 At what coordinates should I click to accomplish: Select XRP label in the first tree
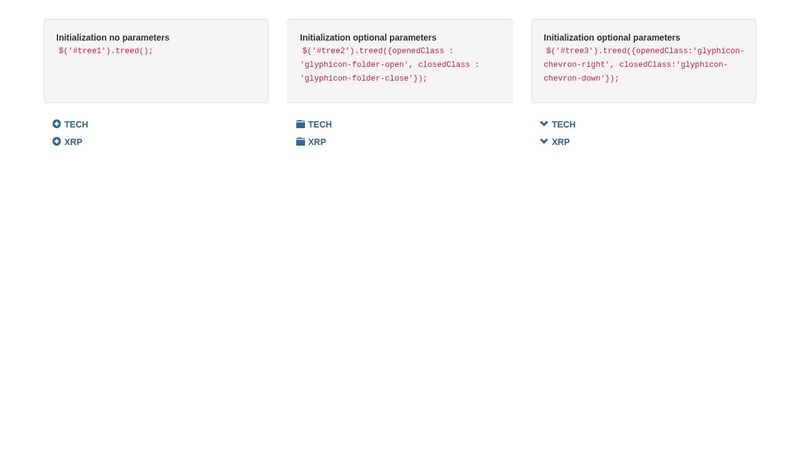click(73, 142)
